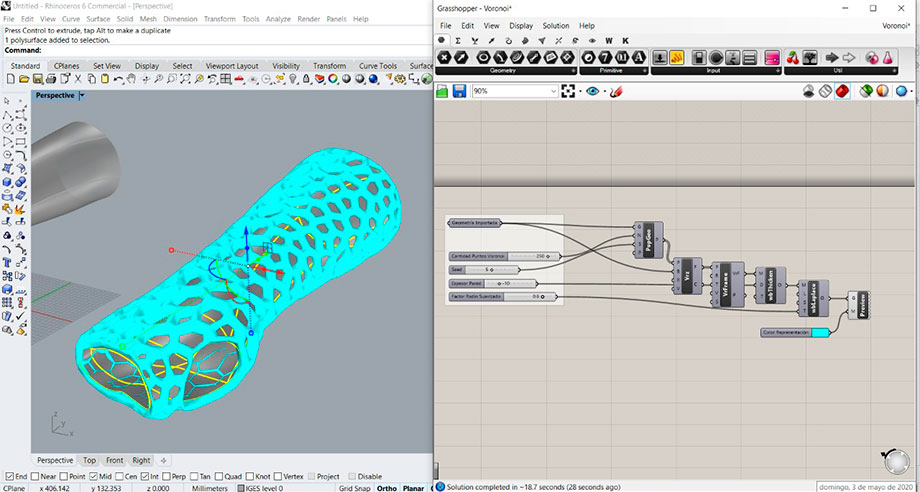This screenshot has width=920, height=492.
Task: Open the preview eye icon dropdown arrow
Action: 603,91
